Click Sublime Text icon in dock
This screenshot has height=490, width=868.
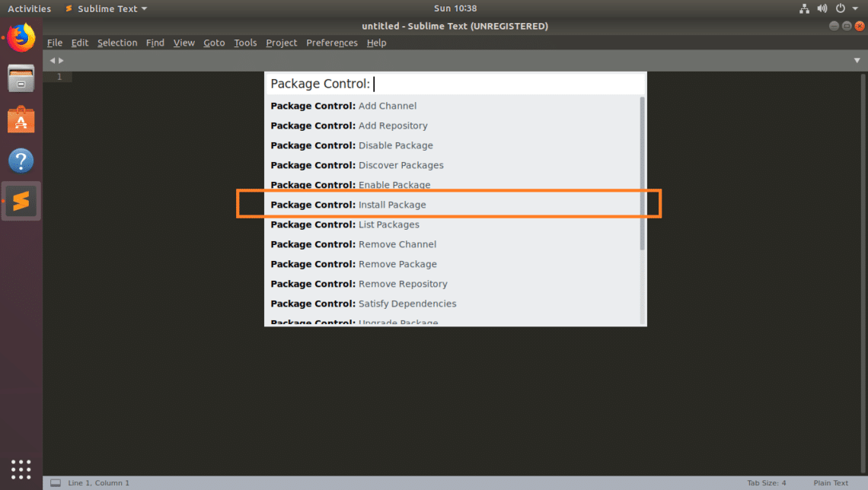point(21,202)
